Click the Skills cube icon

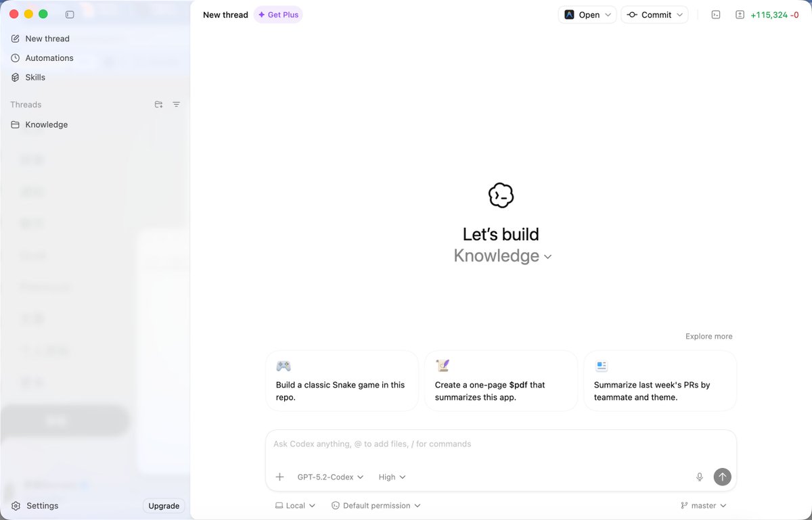coord(16,77)
